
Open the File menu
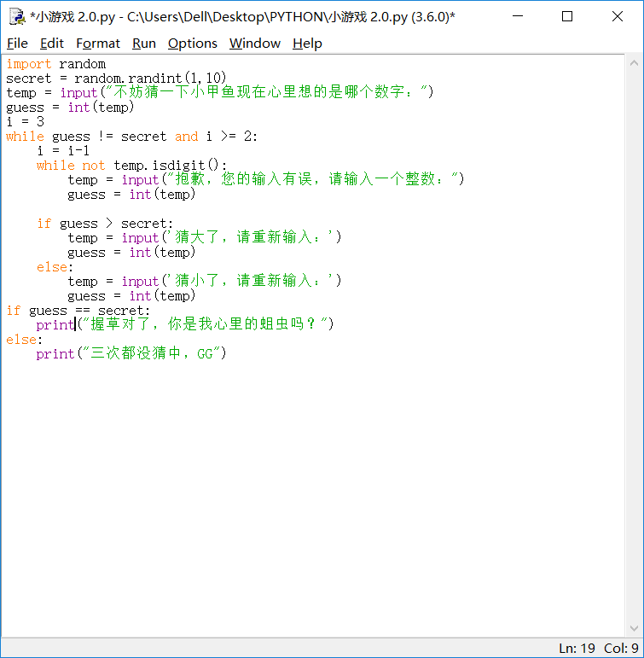pos(17,44)
